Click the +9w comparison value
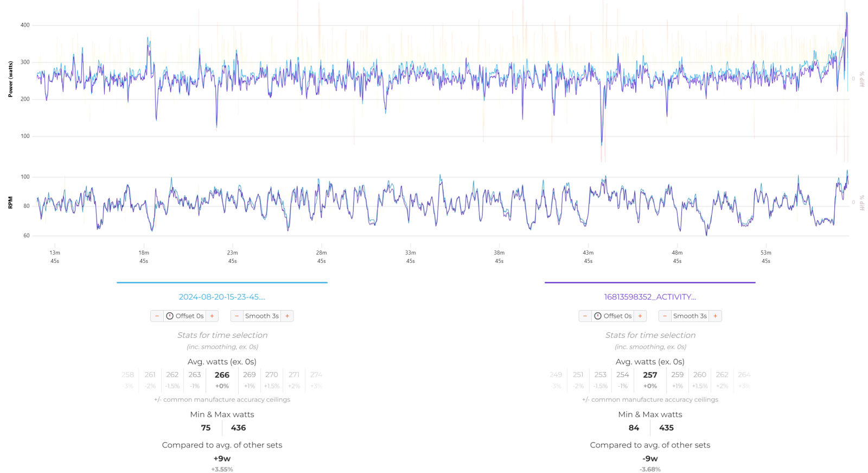The width and height of the screenshot is (868, 473). click(222, 458)
